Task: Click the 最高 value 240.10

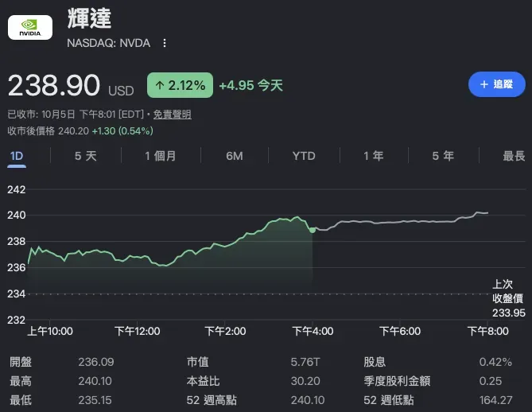Action: [x=95, y=381]
